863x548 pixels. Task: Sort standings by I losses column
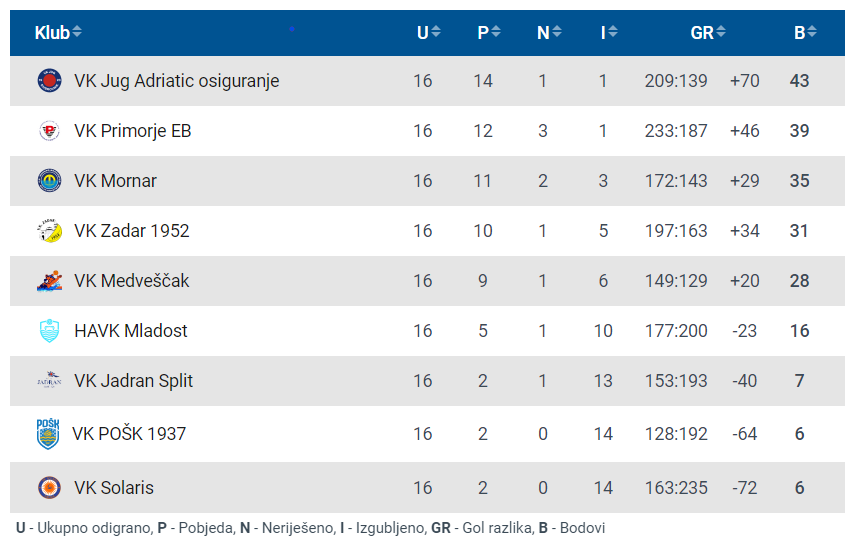[x=608, y=33]
